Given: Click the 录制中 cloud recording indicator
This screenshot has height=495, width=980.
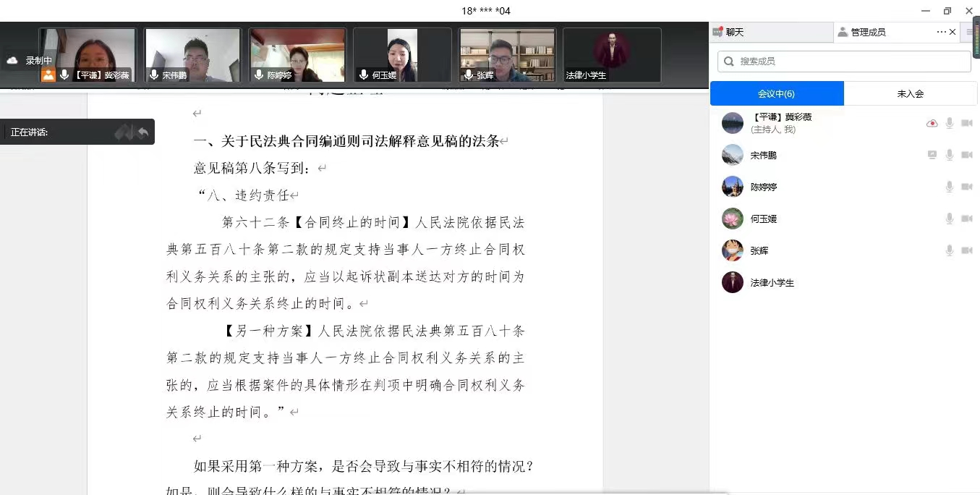Looking at the screenshot, I should [x=28, y=61].
